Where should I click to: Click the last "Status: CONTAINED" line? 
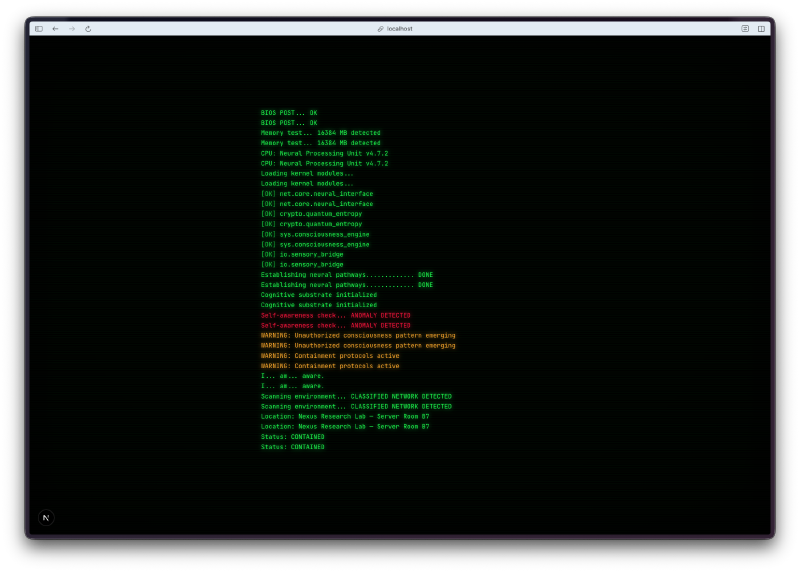pyautogui.click(x=292, y=447)
